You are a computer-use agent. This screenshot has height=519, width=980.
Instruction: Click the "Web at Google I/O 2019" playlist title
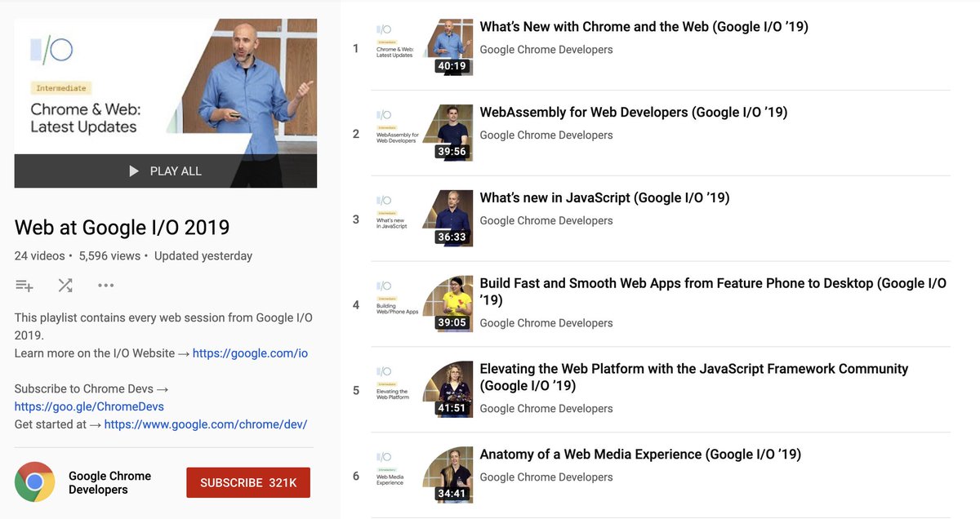click(122, 227)
